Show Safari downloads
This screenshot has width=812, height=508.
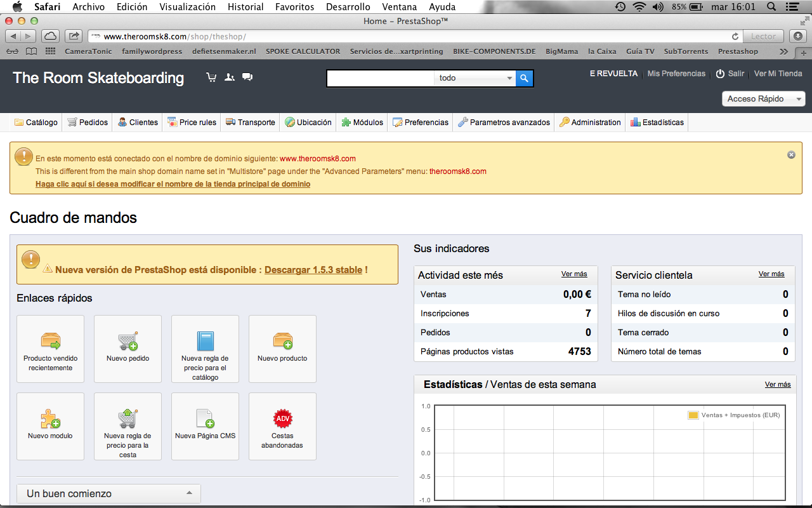[797, 36]
